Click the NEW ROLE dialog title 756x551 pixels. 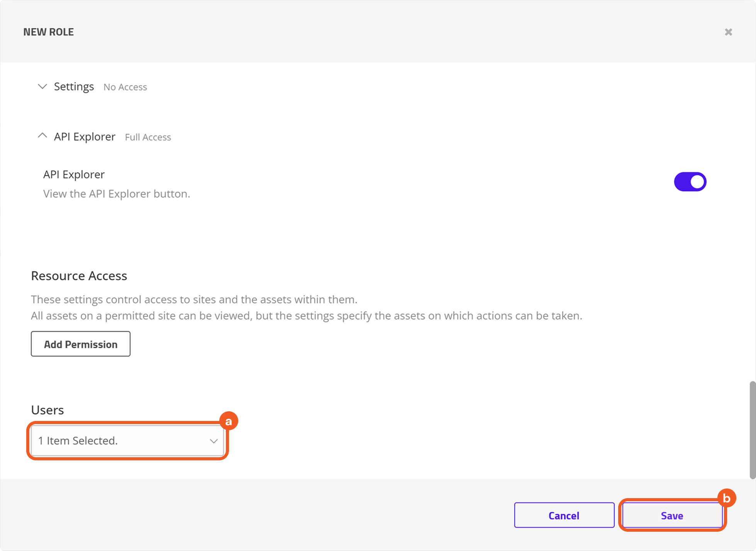pos(49,32)
